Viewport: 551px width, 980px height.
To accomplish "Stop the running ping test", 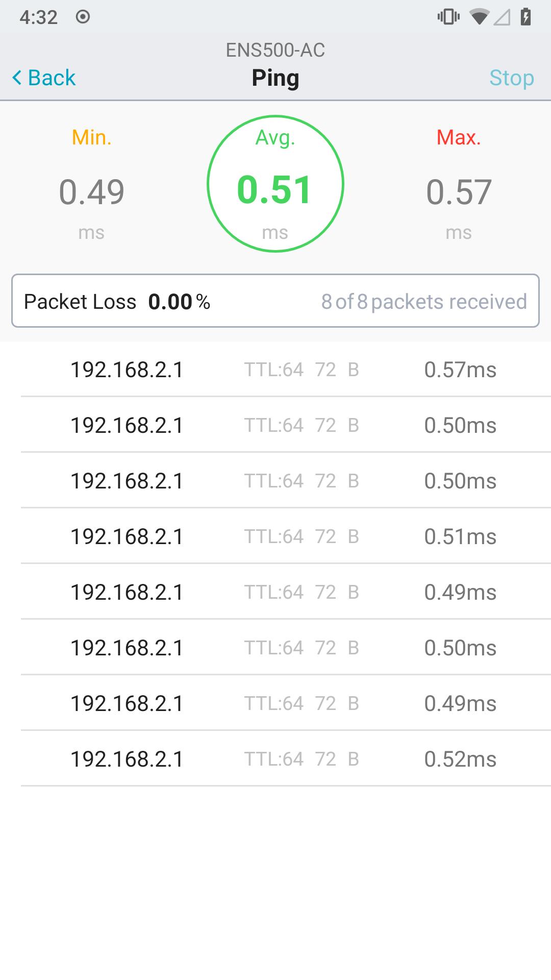I will 511,78.
